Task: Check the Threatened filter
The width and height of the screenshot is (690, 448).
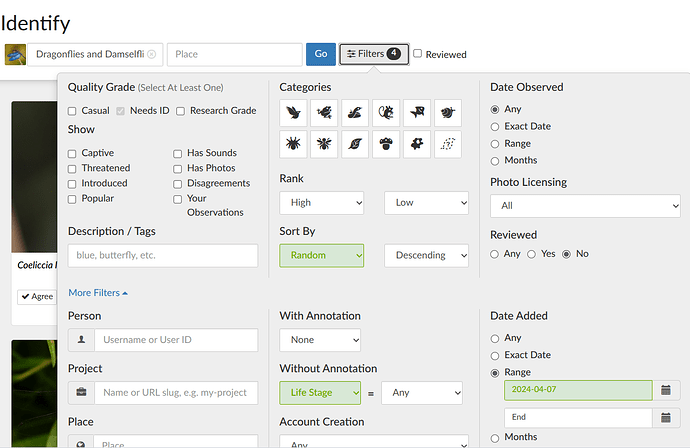Action: coord(73,168)
